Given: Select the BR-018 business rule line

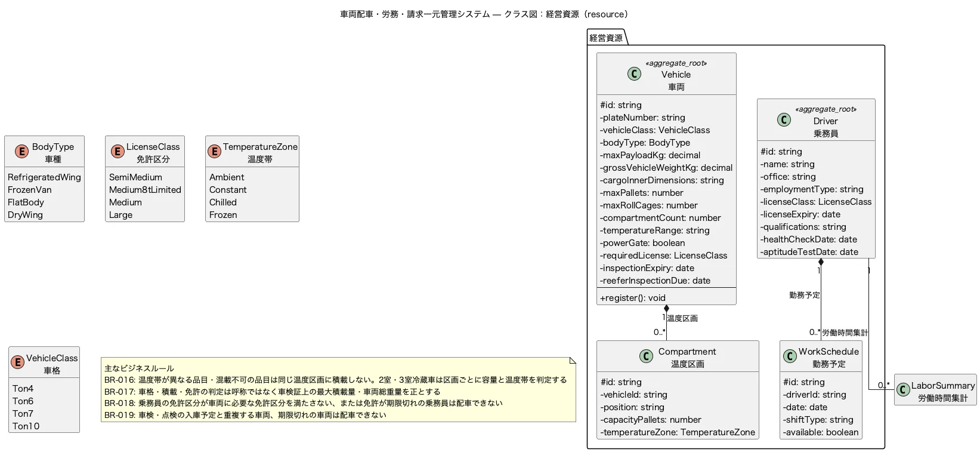Looking at the screenshot, I should coord(304,403).
